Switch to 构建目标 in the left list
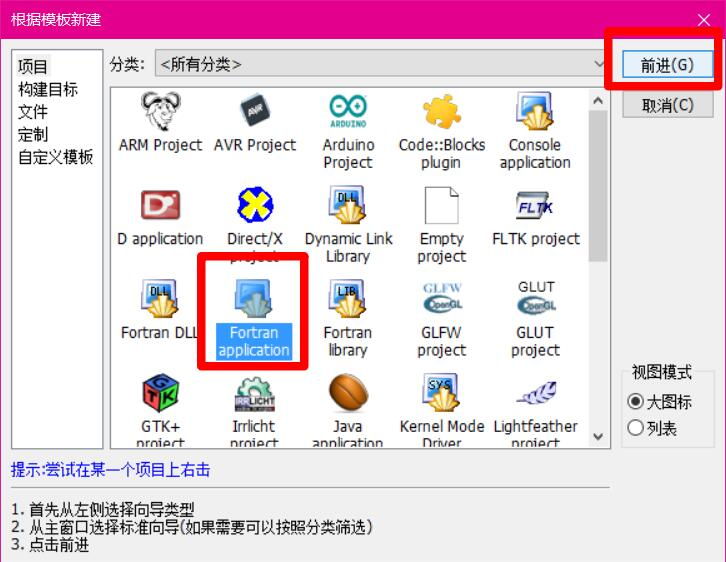This screenshot has height=562, width=726. click(x=48, y=89)
